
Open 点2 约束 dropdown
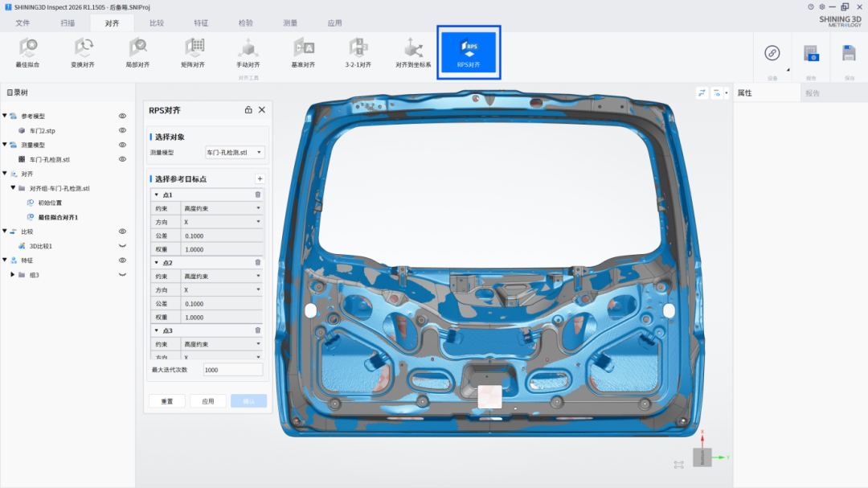(x=222, y=277)
